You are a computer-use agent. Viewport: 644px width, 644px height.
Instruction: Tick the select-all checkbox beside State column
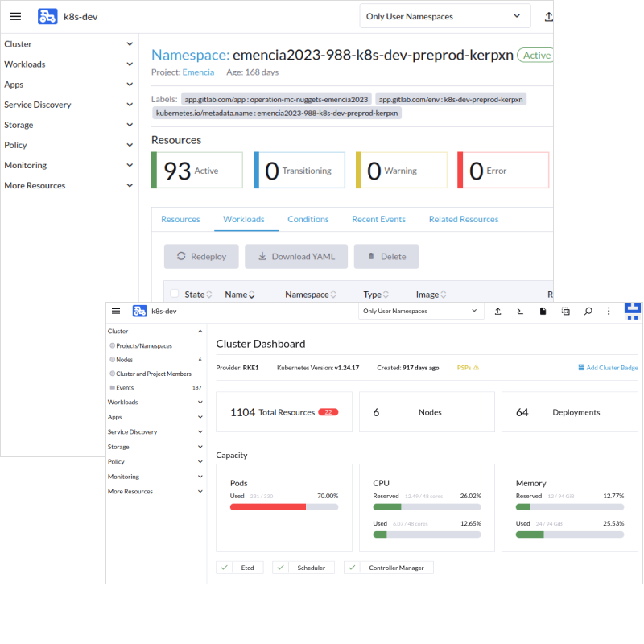point(174,294)
